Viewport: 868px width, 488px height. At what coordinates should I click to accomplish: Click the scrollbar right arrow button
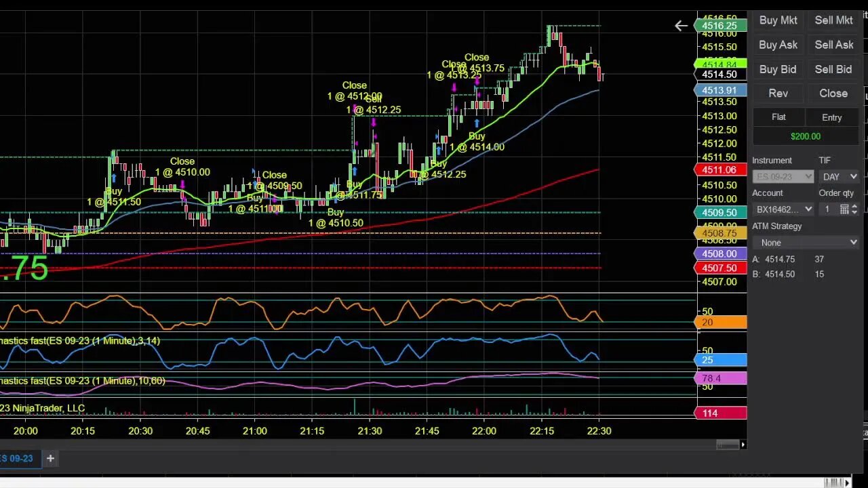coord(743,445)
